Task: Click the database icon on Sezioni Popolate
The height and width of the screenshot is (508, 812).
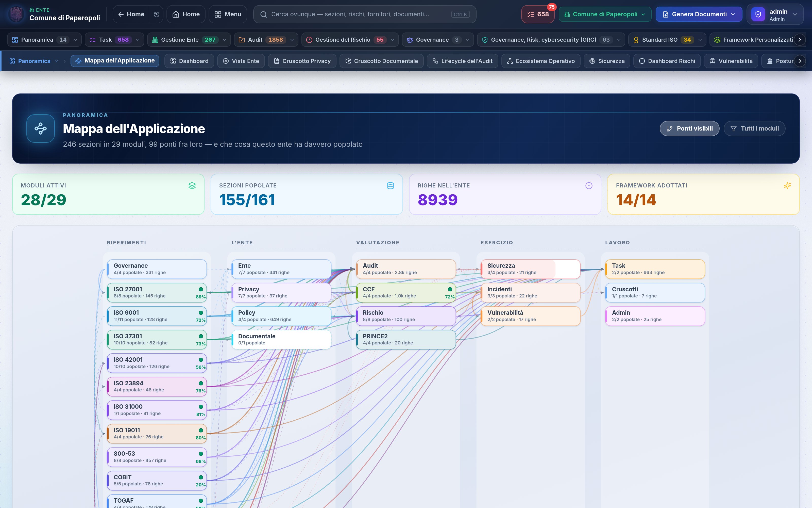Action: tap(391, 185)
